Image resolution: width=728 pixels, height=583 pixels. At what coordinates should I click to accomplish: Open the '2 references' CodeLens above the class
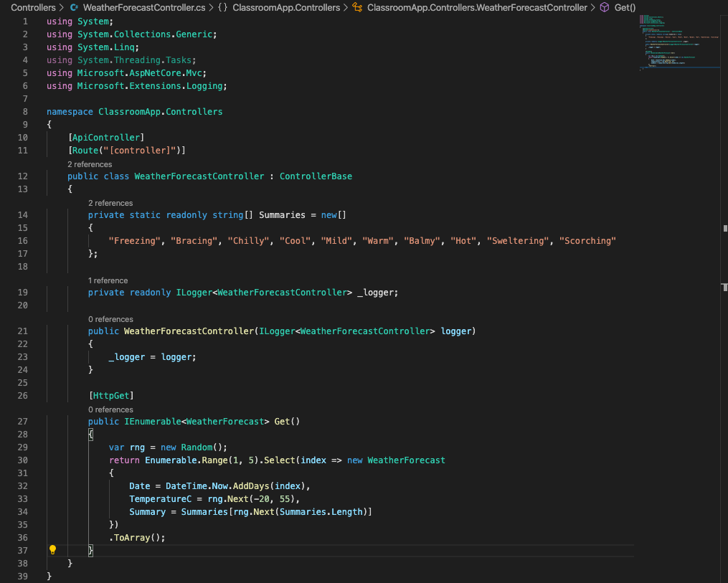[x=90, y=164]
